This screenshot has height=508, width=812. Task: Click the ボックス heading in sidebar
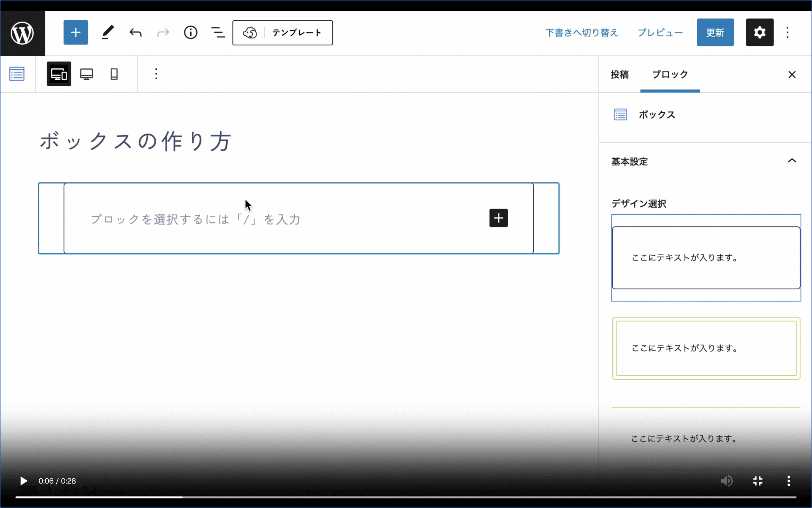coord(657,115)
